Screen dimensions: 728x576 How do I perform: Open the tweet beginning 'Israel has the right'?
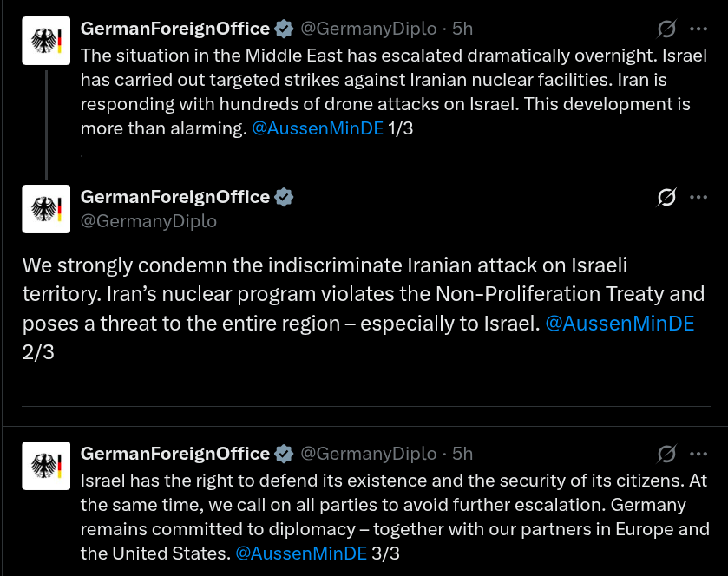(x=390, y=505)
